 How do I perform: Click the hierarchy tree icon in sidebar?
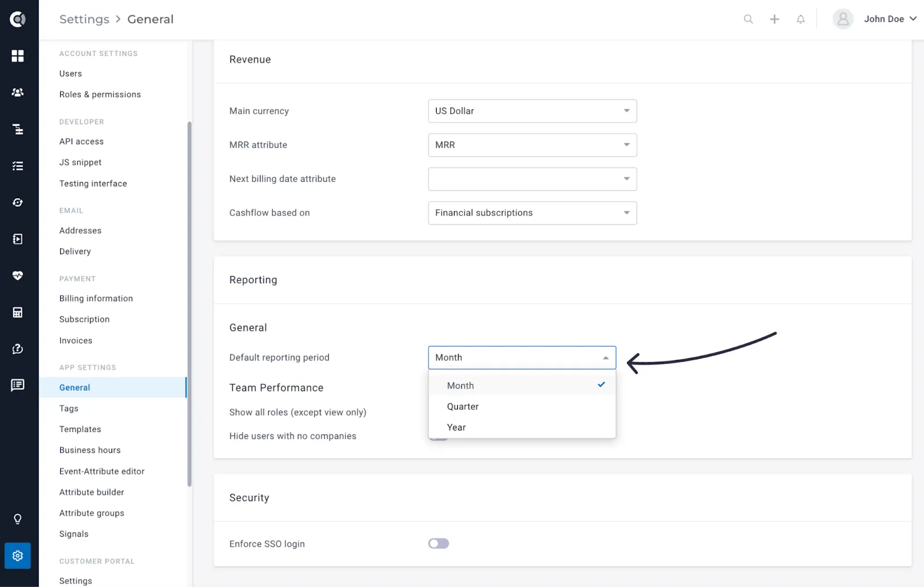(18, 129)
